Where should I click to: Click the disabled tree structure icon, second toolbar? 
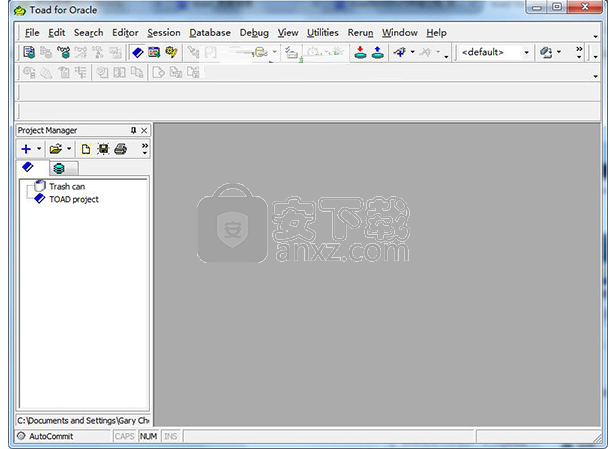click(x=81, y=72)
